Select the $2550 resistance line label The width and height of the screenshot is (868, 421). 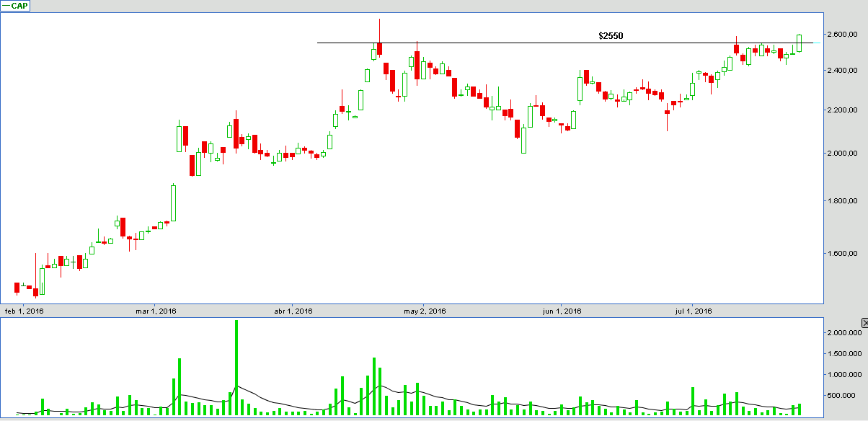point(611,36)
